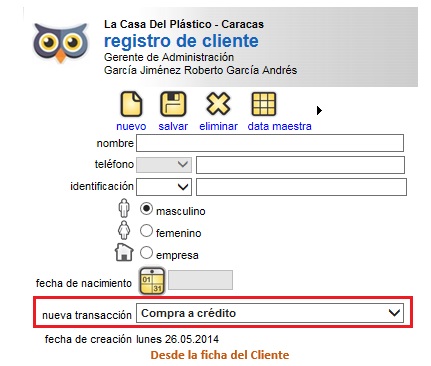Click the female figure icon
Viewport: 431px width, 366px height.
[x=124, y=230]
